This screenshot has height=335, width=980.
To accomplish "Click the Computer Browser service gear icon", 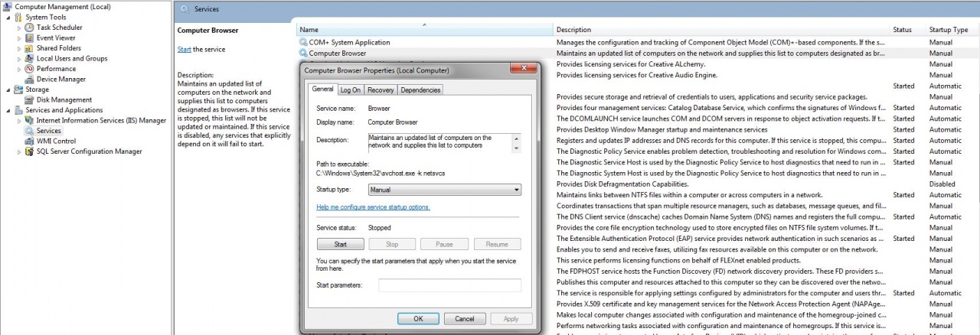I will point(303,54).
